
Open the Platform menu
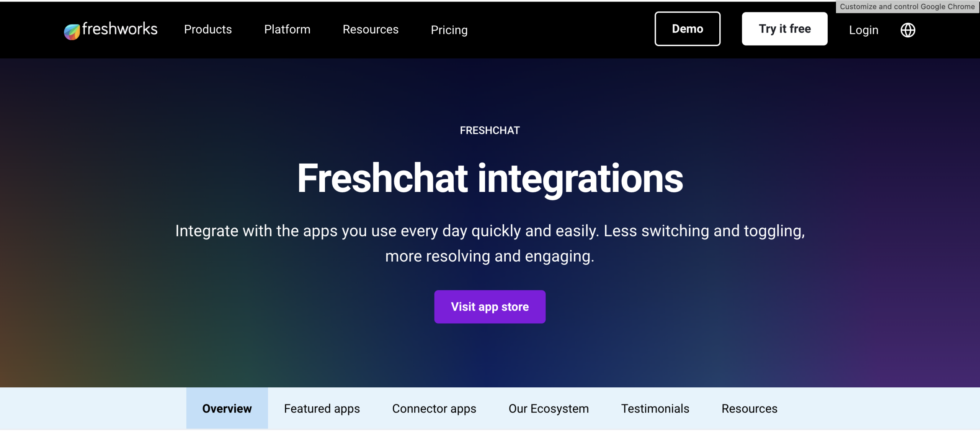point(287,29)
